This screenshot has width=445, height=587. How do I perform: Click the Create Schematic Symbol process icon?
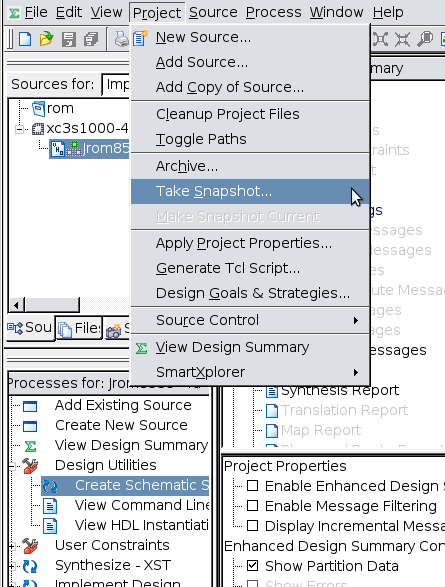point(50,486)
